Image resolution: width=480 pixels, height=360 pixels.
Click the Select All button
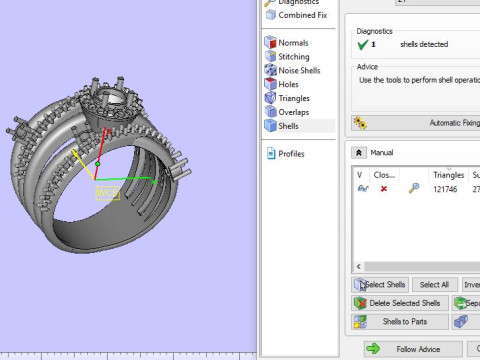pos(435,285)
